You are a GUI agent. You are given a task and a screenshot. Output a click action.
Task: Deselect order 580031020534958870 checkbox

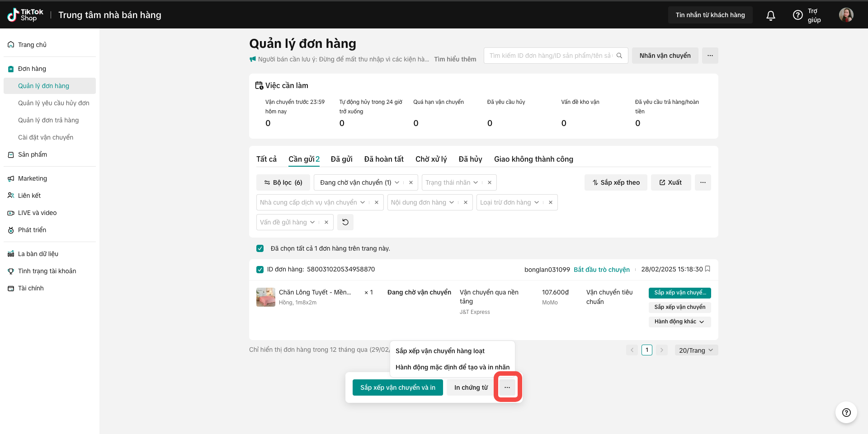tap(260, 270)
